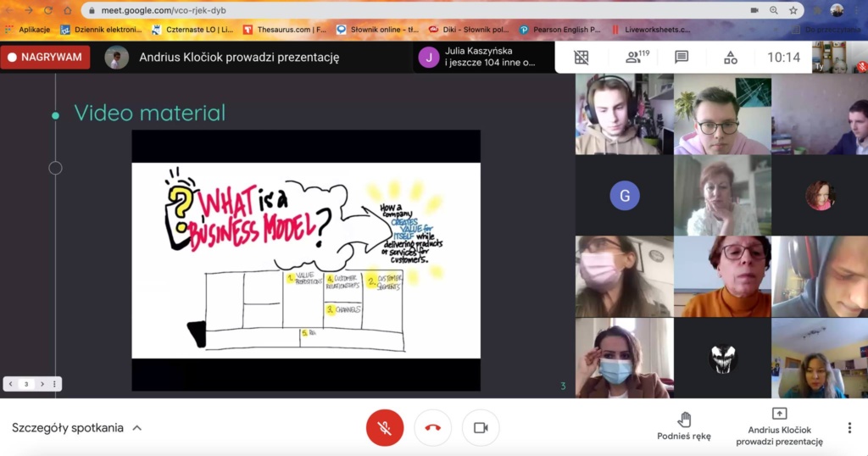Click Podnieś rękę to raise hand
The width and height of the screenshot is (868, 456).
(x=684, y=426)
